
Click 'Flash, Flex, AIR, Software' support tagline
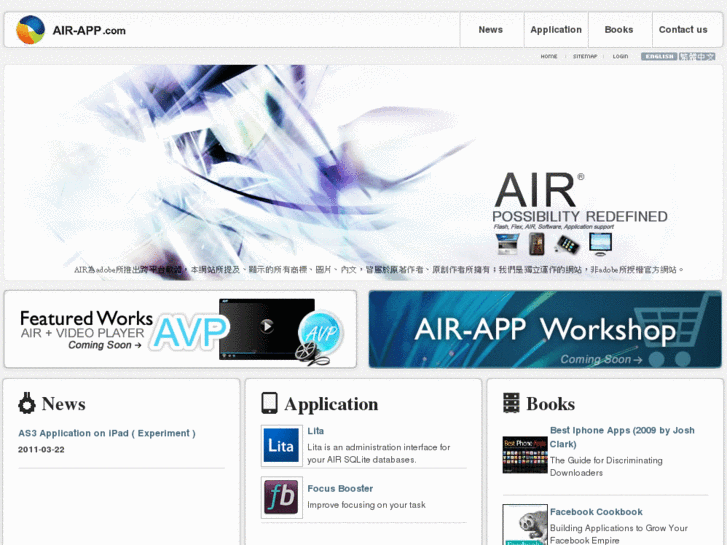click(x=554, y=226)
